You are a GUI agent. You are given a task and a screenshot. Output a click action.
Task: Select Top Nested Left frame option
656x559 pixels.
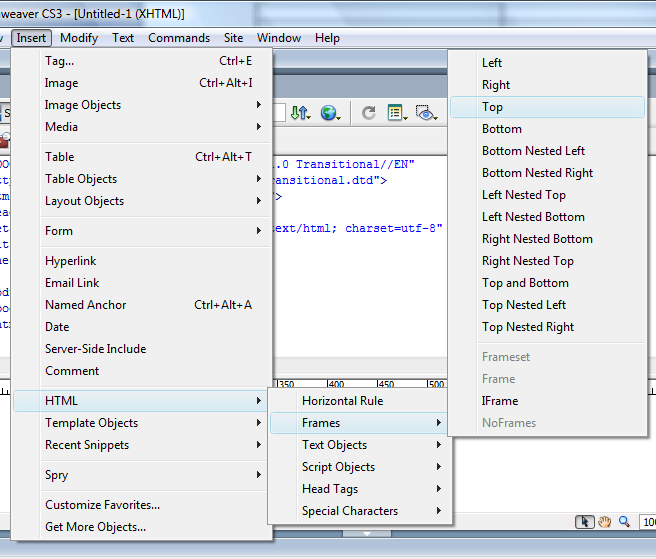click(x=547, y=305)
